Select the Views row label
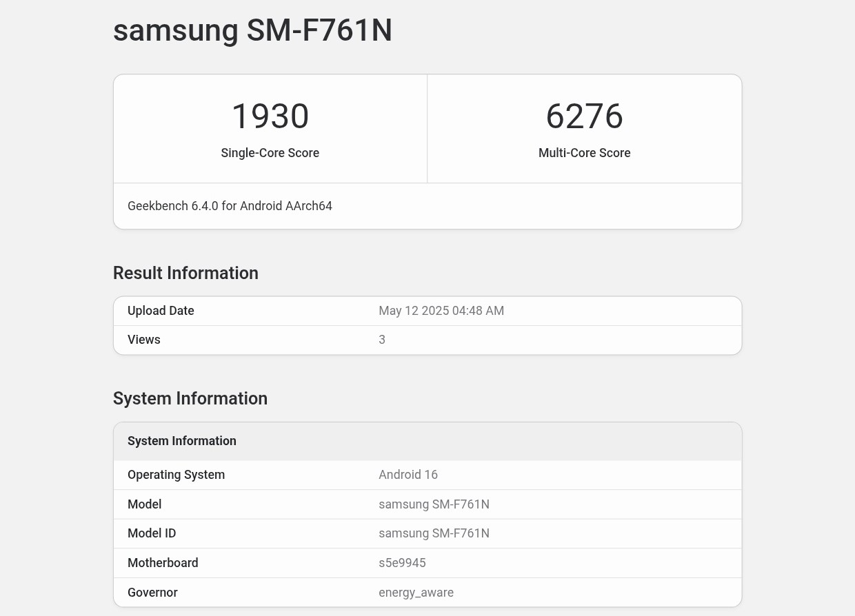 click(x=143, y=340)
